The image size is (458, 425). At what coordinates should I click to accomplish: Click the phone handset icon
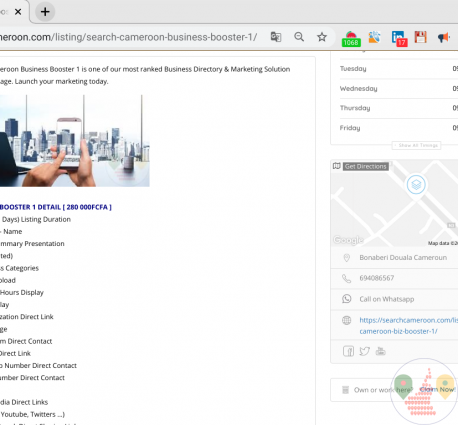(347, 278)
